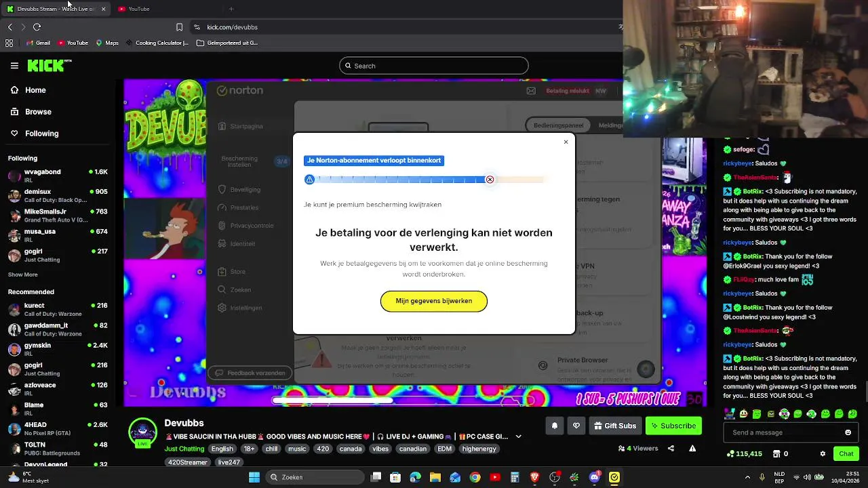The width and height of the screenshot is (868, 488).
Task: Open Store in Norton sidebar
Action: 232,272
